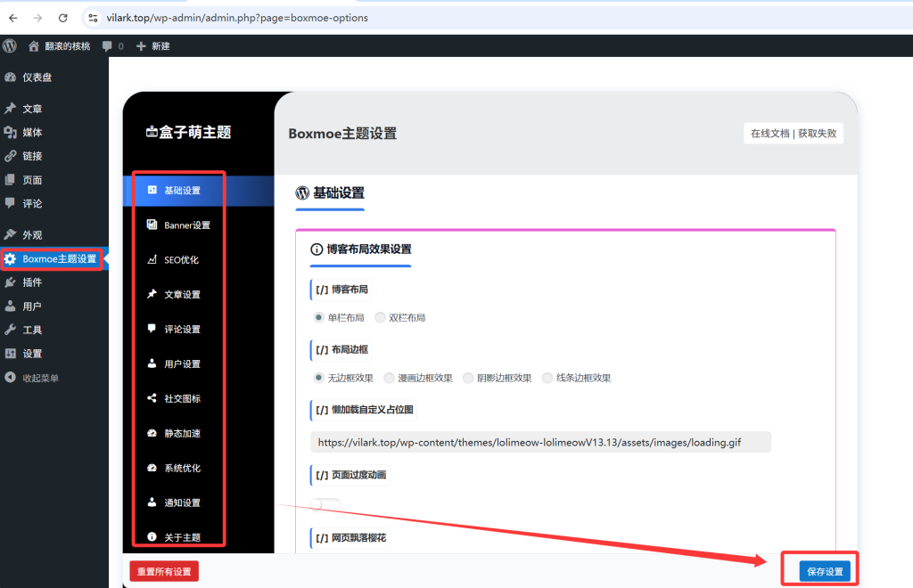Click the 用户设置 user icon in theme menu
The image size is (913, 588).
153,363
